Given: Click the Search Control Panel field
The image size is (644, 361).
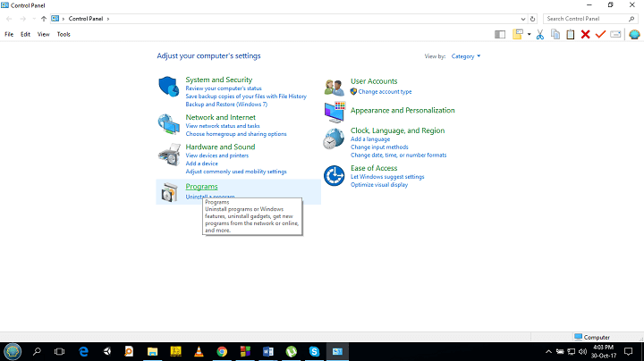Looking at the screenshot, I should tap(587, 18).
